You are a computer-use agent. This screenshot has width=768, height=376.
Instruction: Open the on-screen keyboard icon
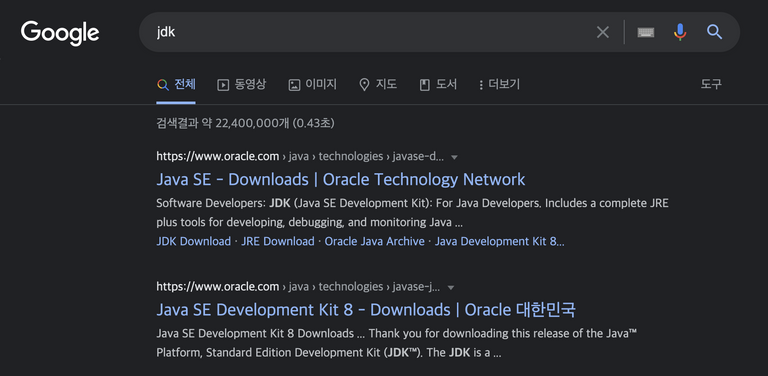(646, 32)
